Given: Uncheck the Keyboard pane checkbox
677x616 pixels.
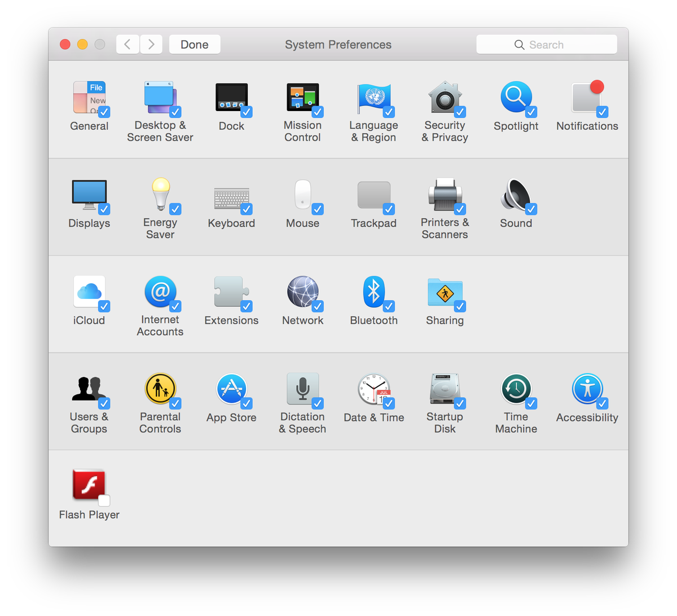Looking at the screenshot, I should (x=247, y=209).
